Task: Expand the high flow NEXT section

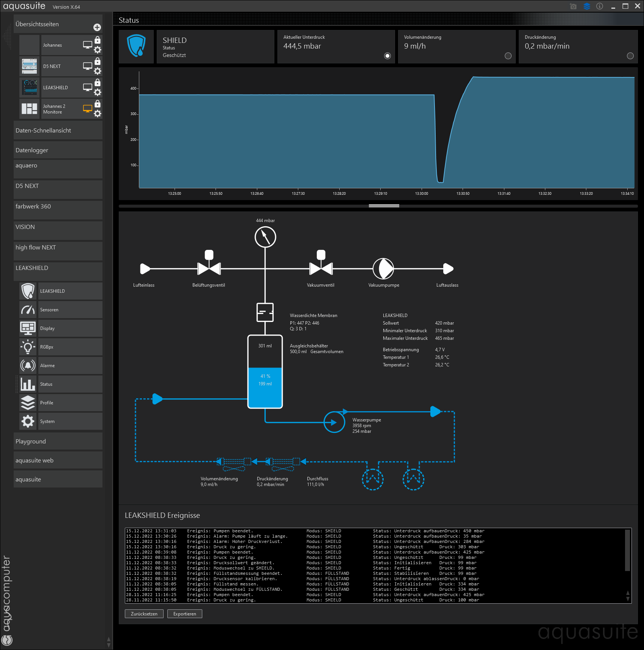Action: 58,251
